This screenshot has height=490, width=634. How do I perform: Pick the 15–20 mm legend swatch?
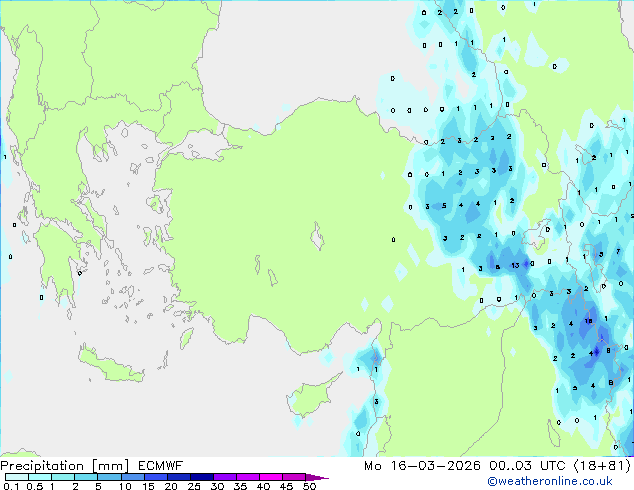[x=155, y=477]
